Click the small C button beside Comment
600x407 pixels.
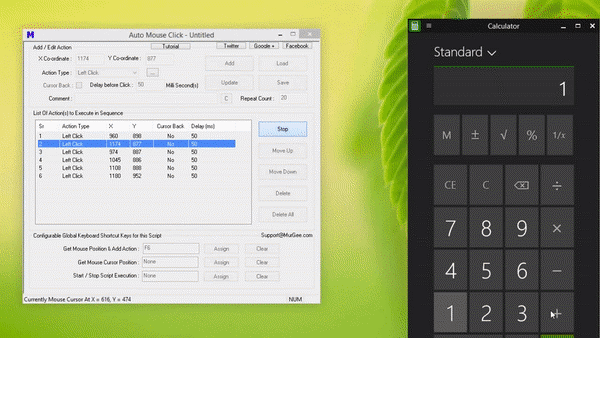coord(226,99)
